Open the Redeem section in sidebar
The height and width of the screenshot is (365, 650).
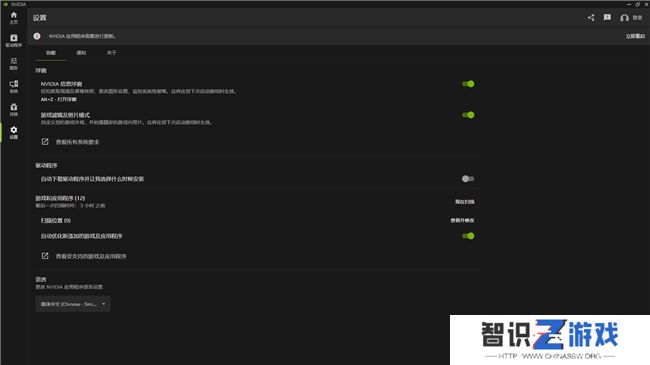point(14,110)
